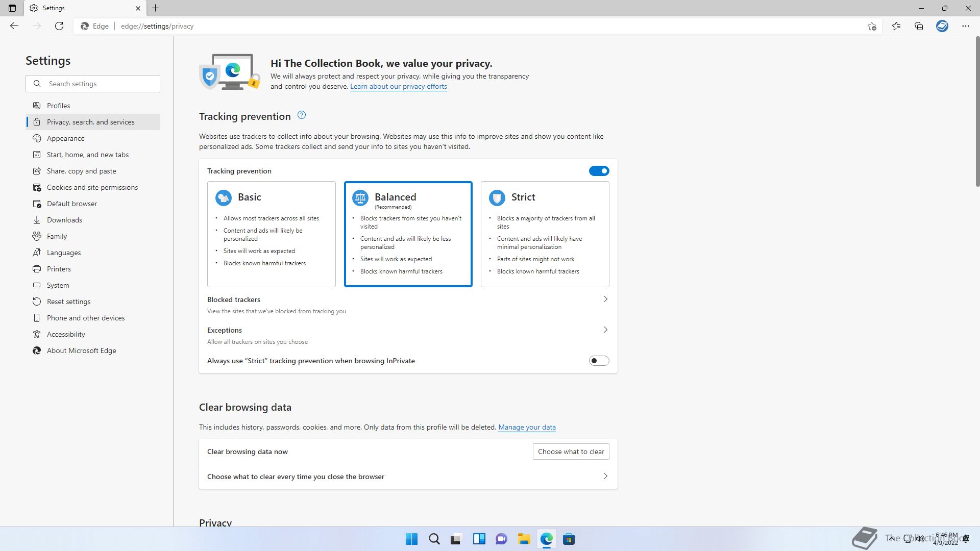Open System settings
Image resolution: width=980 pixels, height=551 pixels.
click(x=93, y=285)
